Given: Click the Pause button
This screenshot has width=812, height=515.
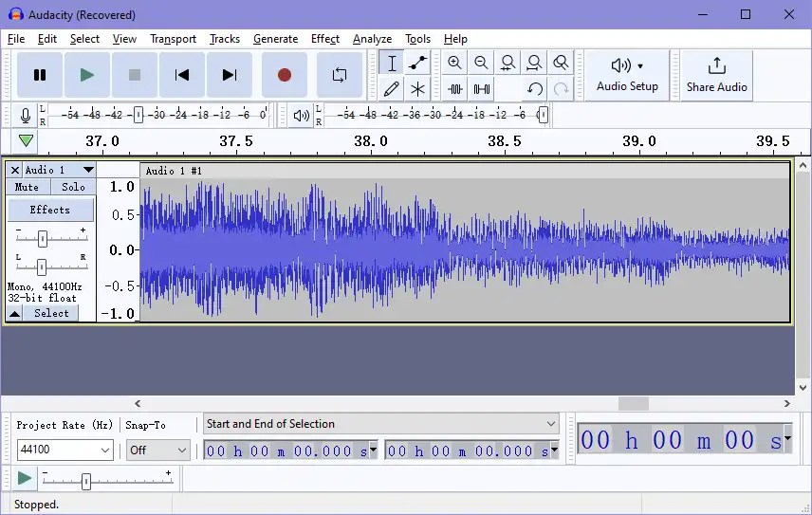Looking at the screenshot, I should pyautogui.click(x=40, y=75).
